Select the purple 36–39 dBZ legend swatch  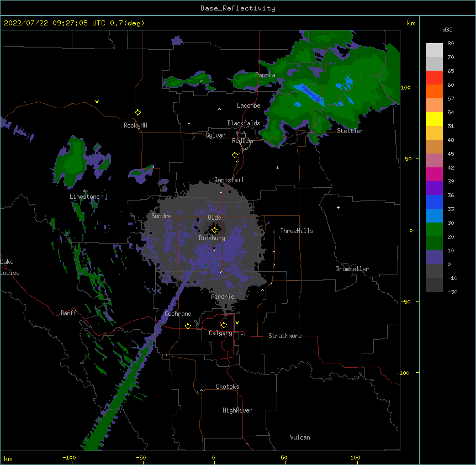[434, 188]
